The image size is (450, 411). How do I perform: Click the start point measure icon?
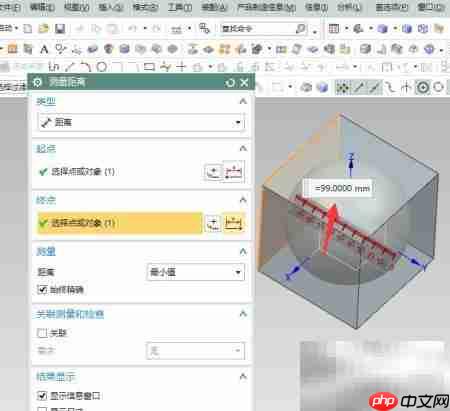click(x=233, y=172)
